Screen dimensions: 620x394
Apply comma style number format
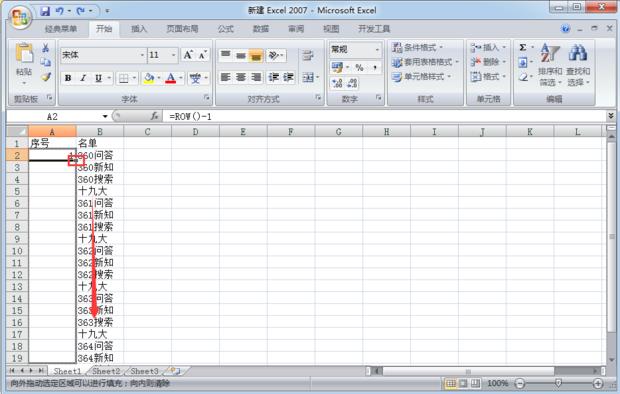374,68
